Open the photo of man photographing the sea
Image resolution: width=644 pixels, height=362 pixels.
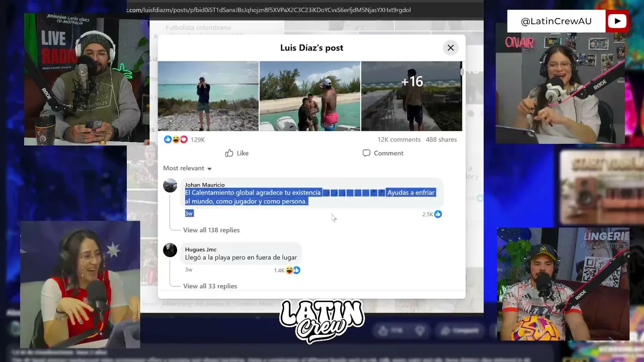[208, 96]
